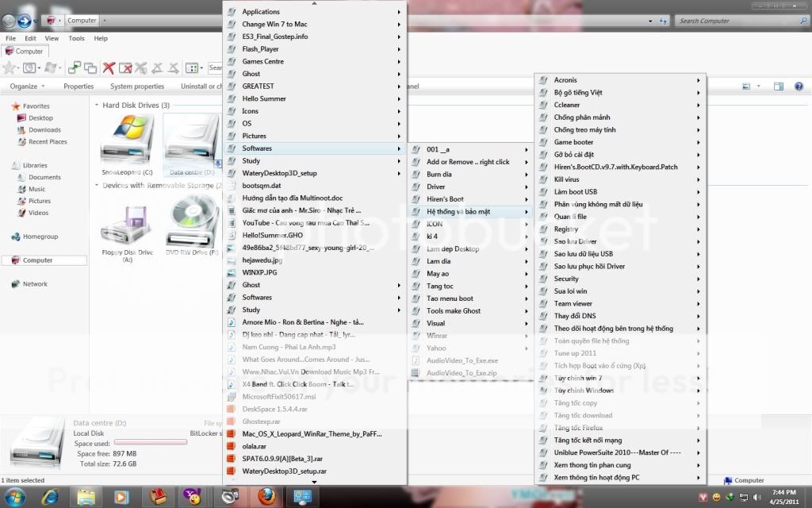Expand the Acronis submenu

[x=620, y=80]
